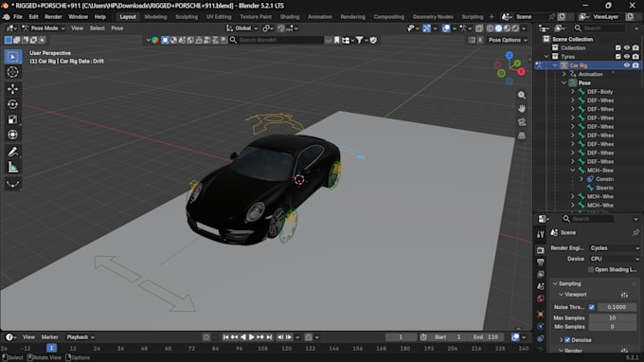Screen dimensions: 644x362
Task: Open the Global orientation dropdown
Action: point(241,28)
